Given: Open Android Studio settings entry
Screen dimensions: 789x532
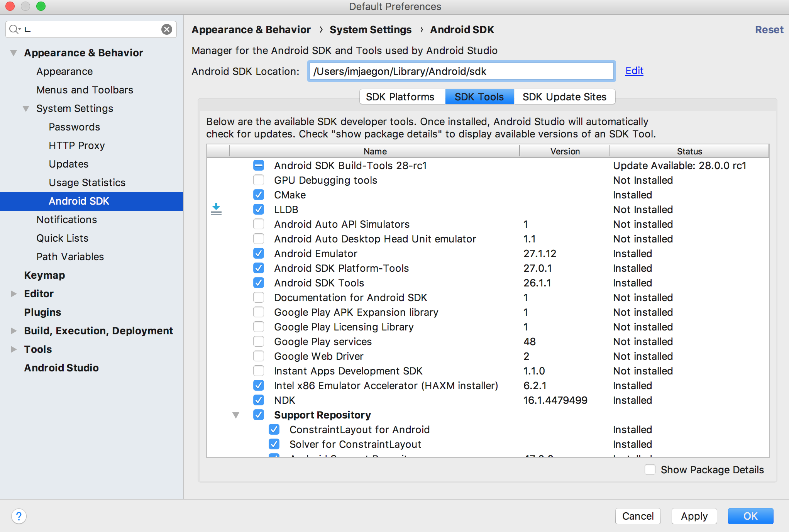Looking at the screenshot, I should tap(61, 368).
